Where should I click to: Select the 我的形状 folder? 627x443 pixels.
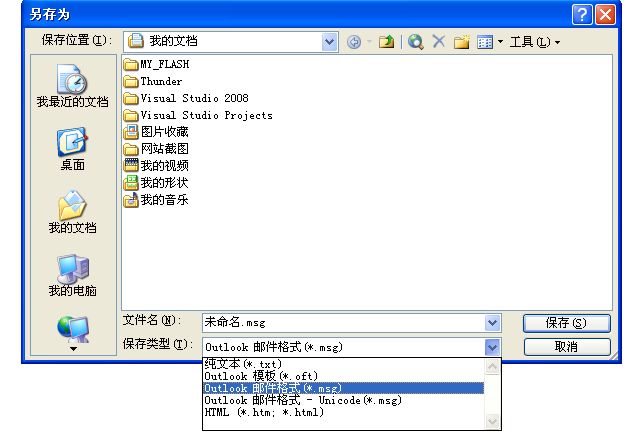pyautogui.click(x=156, y=183)
